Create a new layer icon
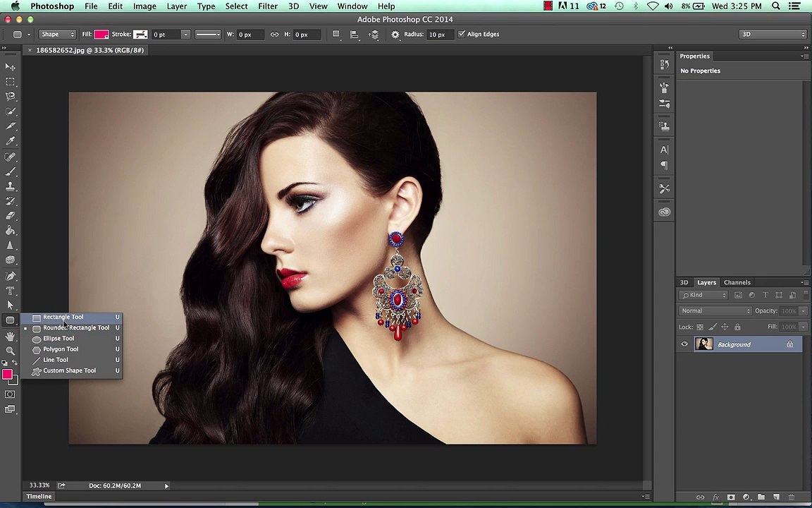The height and width of the screenshot is (508, 812). (x=776, y=497)
